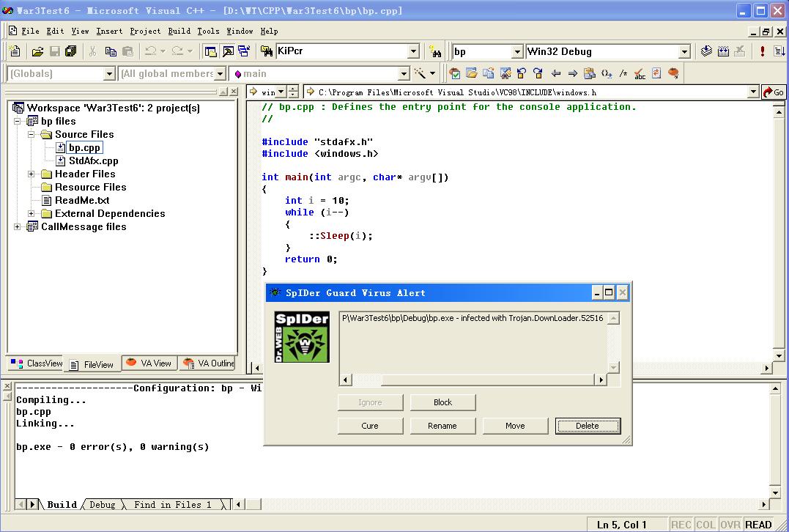The width and height of the screenshot is (789, 532).
Task: Click the Paste clipboard icon
Action: click(x=127, y=51)
